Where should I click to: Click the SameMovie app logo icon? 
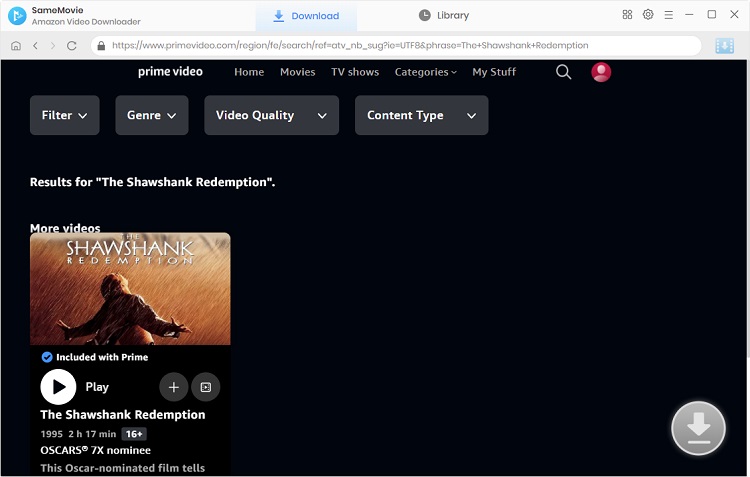pos(17,16)
